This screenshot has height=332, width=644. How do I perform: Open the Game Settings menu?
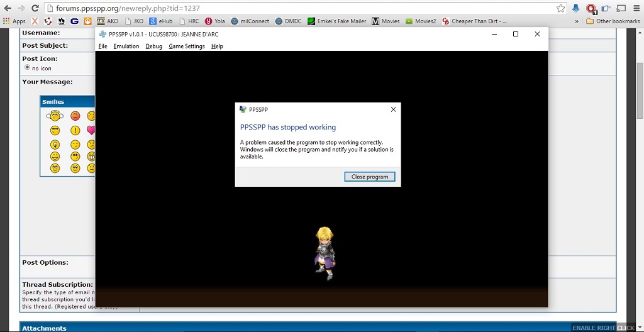[186, 47]
